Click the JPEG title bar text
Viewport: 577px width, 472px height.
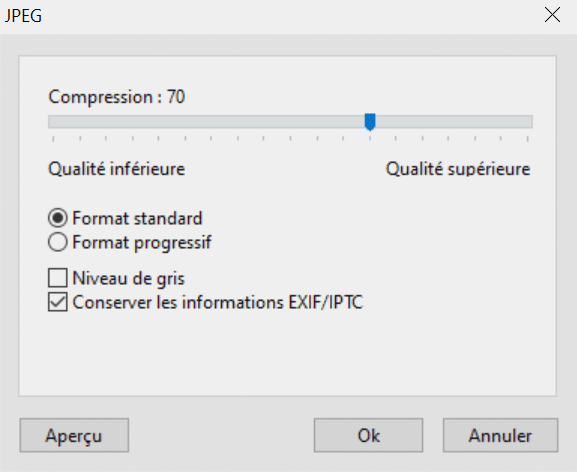coord(23,16)
